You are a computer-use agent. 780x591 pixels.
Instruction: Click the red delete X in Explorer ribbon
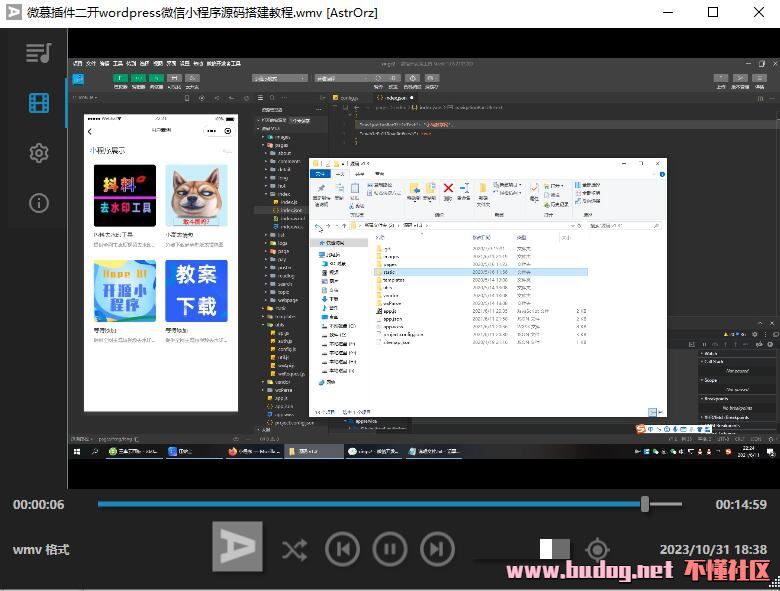(448, 187)
